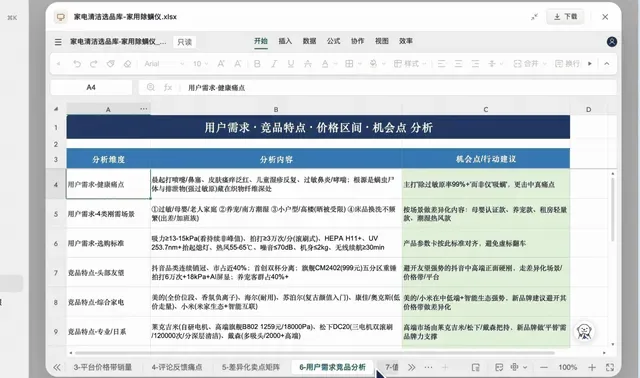The height and width of the screenshot is (378, 640).
Task: Switch to the 视图 tab
Action: tap(382, 41)
